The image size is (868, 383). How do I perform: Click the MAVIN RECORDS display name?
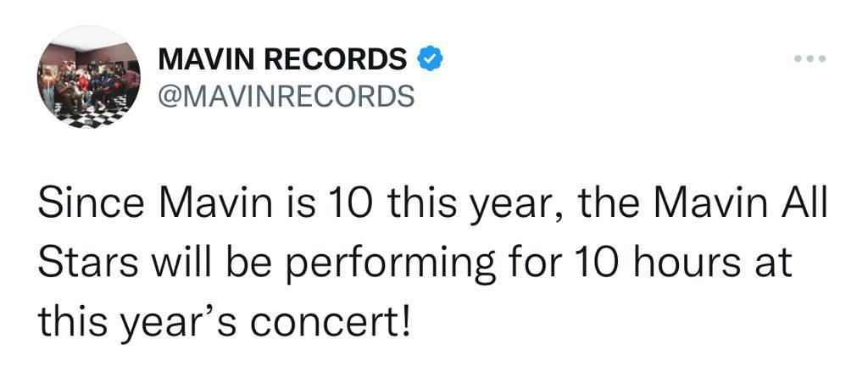[x=282, y=59]
